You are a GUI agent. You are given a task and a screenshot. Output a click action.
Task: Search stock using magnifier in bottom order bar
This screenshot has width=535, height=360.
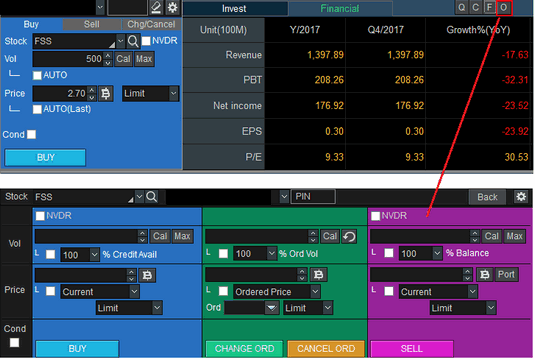pyautogui.click(x=151, y=197)
